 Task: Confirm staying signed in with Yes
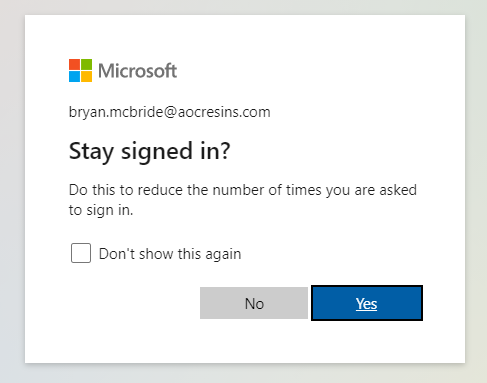pyautogui.click(x=367, y=303)
